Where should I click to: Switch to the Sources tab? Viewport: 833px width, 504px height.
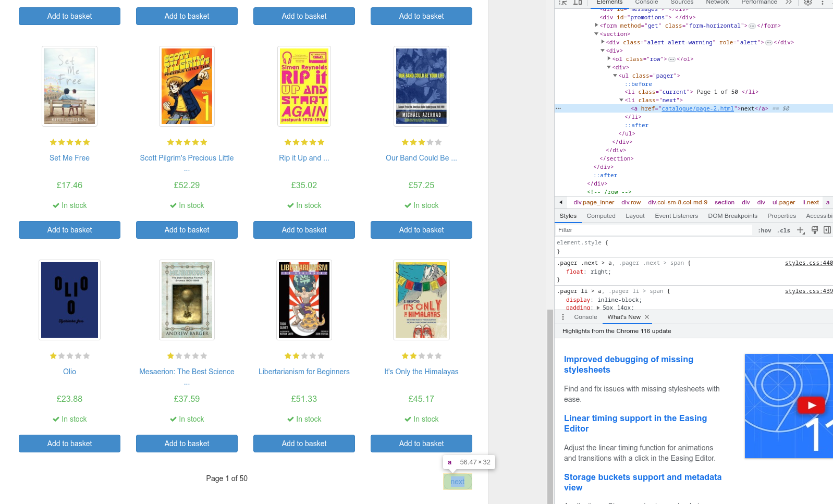click(682, 3)
